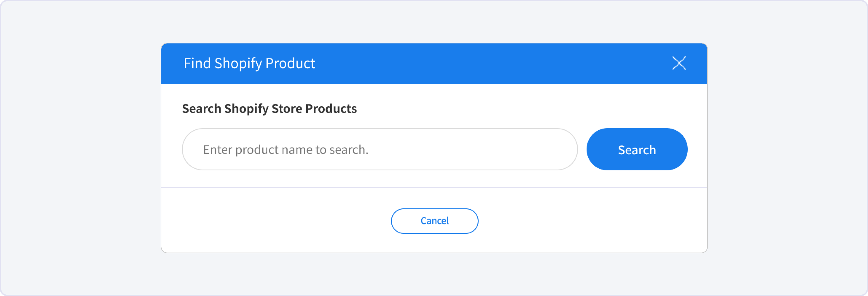Close the Find Shopify Product dialog
Viewport: 868px width, 296px height.
pos(679,63)
